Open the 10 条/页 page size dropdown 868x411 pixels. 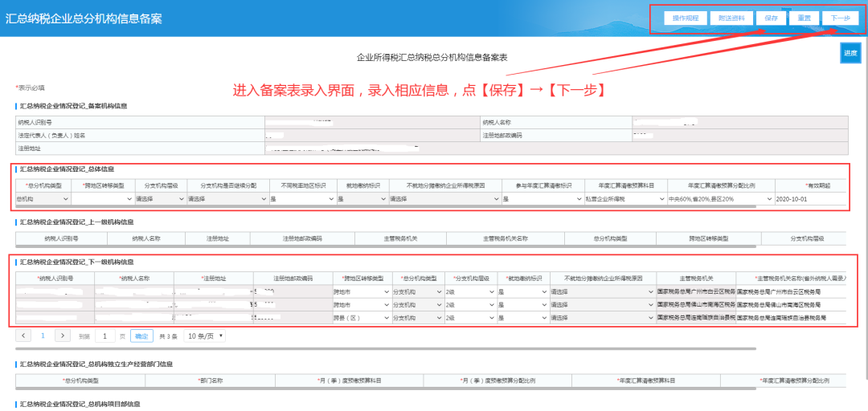pos(204,336)
